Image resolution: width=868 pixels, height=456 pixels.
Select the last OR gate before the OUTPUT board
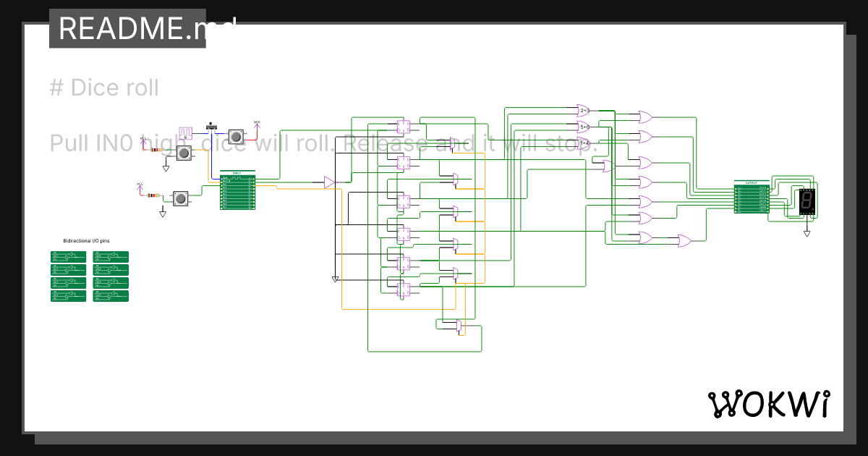tap(685, 240)
